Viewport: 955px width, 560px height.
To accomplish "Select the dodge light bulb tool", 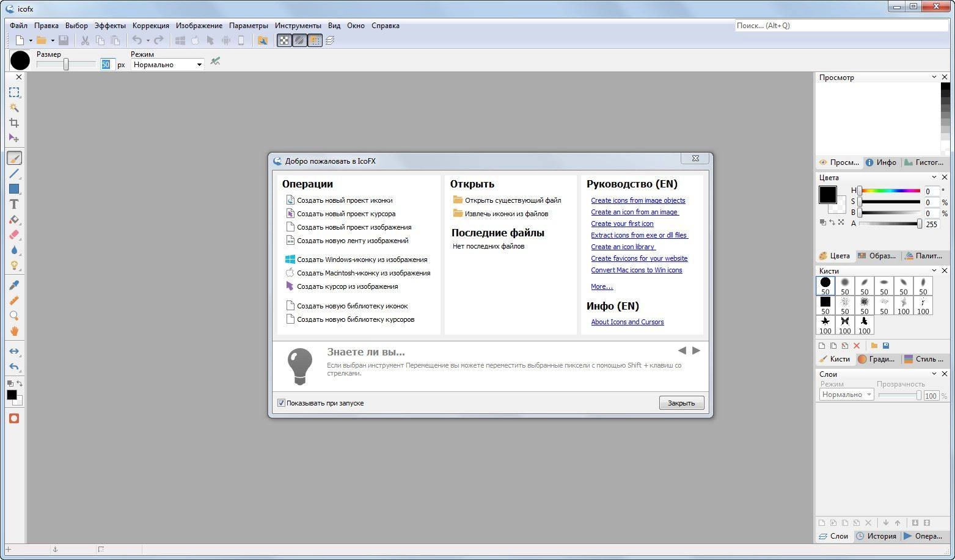I will (14, 265).
